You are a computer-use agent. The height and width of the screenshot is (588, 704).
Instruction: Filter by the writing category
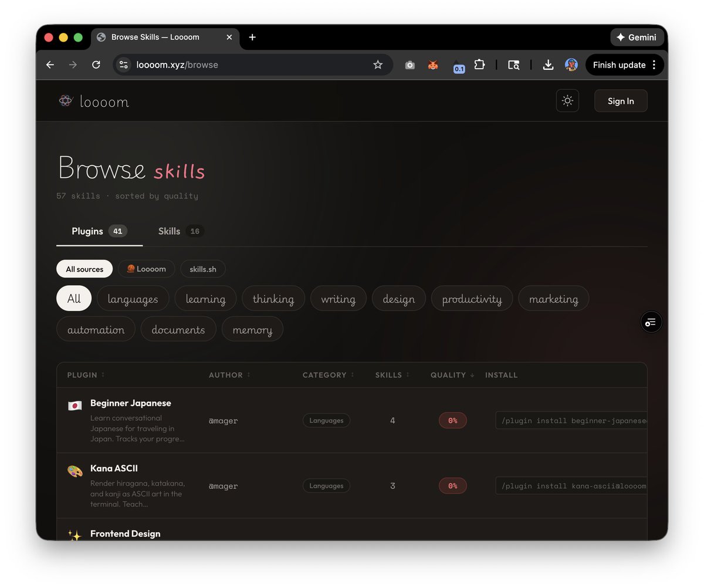point(339,298)
